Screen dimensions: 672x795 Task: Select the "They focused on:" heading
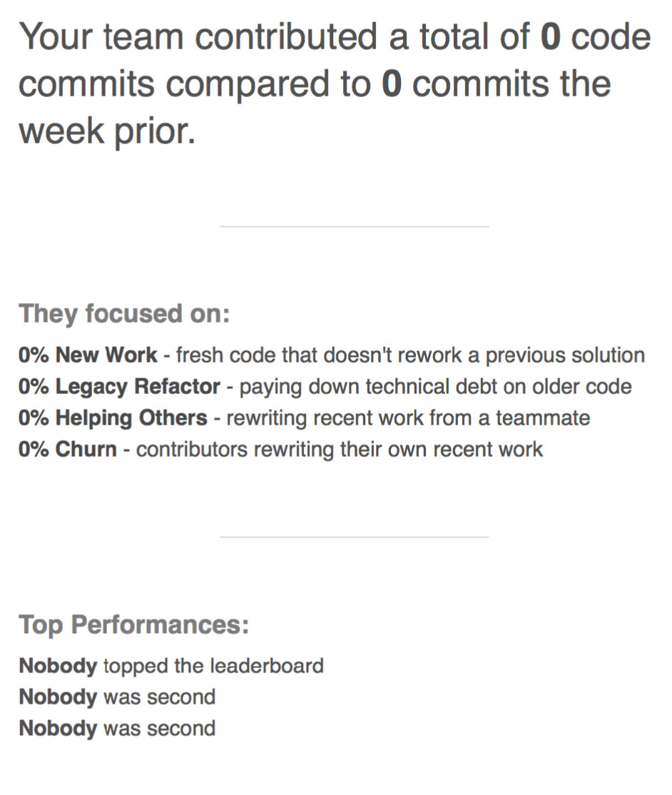pos(124,313)
